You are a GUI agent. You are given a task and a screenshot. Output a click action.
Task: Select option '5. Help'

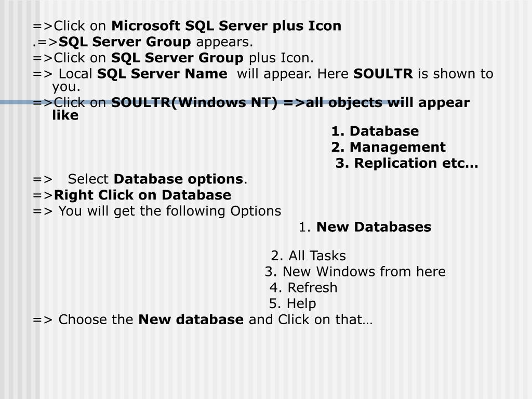(x=292, y=303)
